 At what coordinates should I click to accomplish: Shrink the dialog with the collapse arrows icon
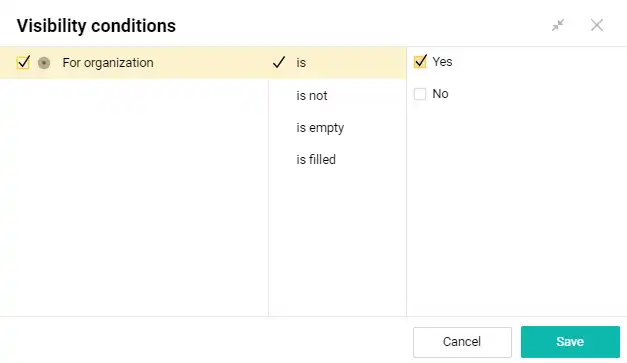click(558, 25)
